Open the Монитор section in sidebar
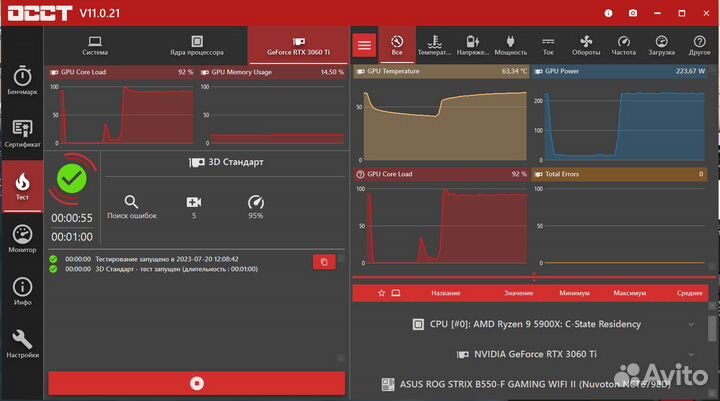 coord(22,239)
